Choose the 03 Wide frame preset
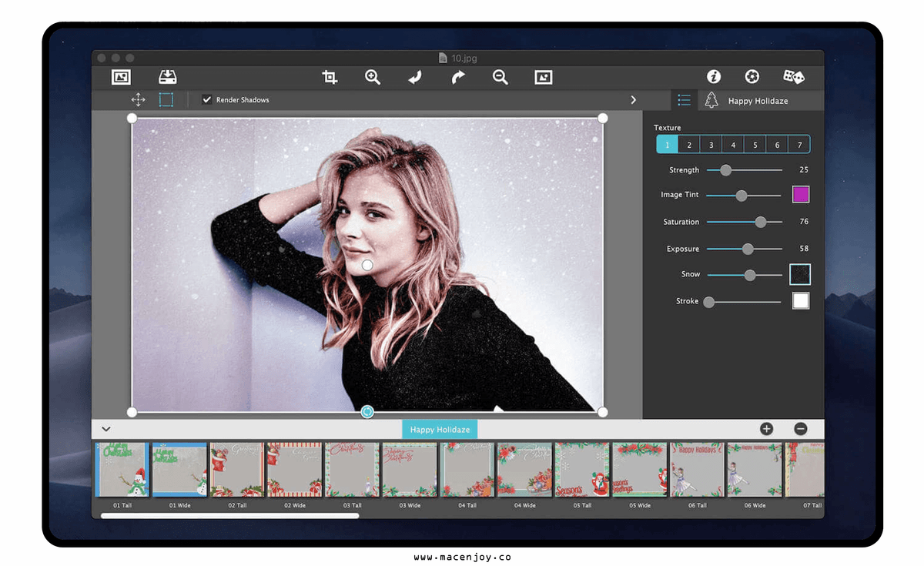924x566 pixels. point(410,469)
